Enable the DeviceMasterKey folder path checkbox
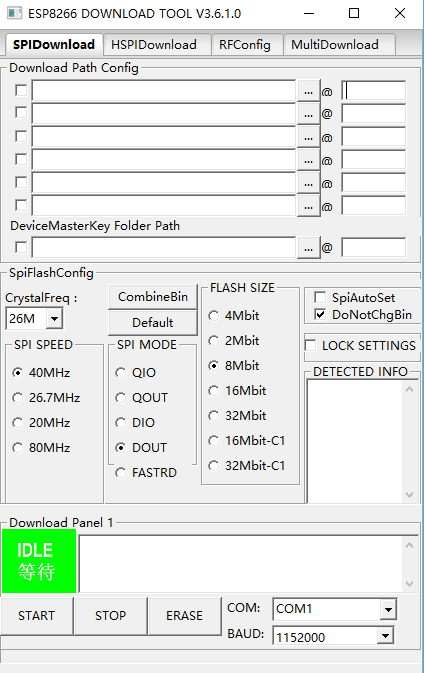 tap(21, 247)
